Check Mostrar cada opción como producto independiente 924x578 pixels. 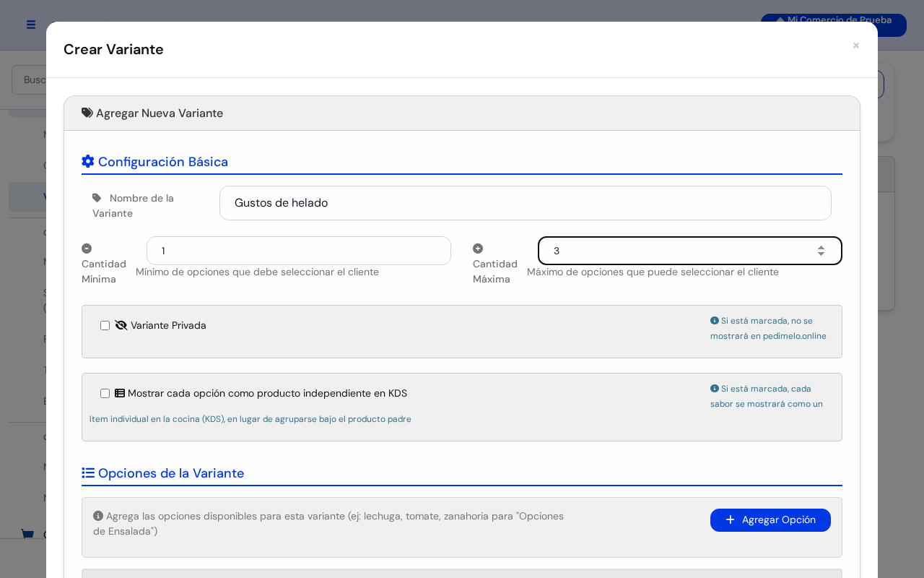point(105,394)
